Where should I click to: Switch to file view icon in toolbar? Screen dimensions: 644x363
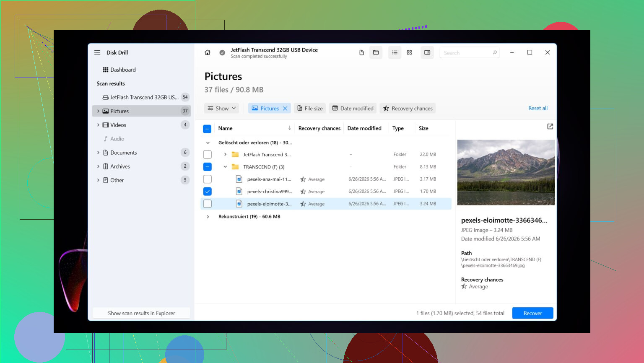pos(361,52)
